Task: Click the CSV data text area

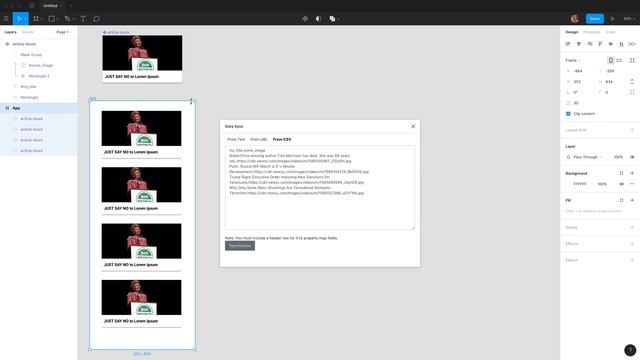Action: (320, 187)
